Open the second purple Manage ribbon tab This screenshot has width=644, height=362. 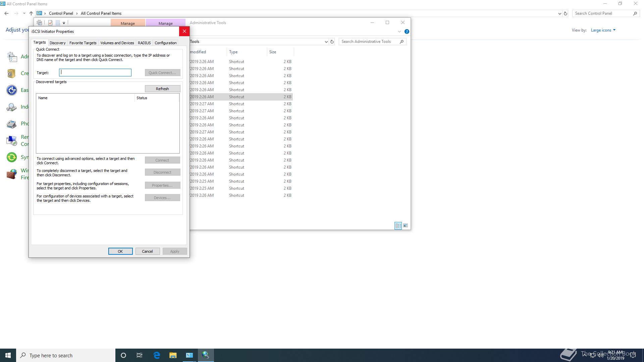[165, 23]
